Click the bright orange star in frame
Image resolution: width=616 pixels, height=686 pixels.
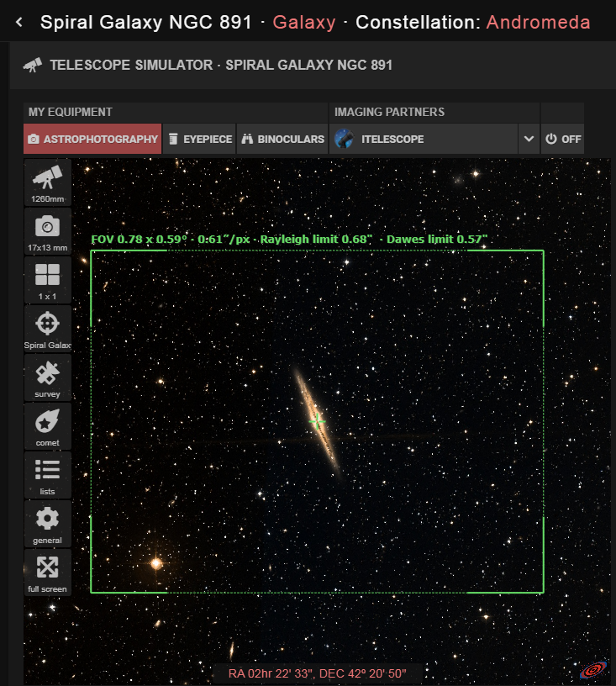point(156,563)
